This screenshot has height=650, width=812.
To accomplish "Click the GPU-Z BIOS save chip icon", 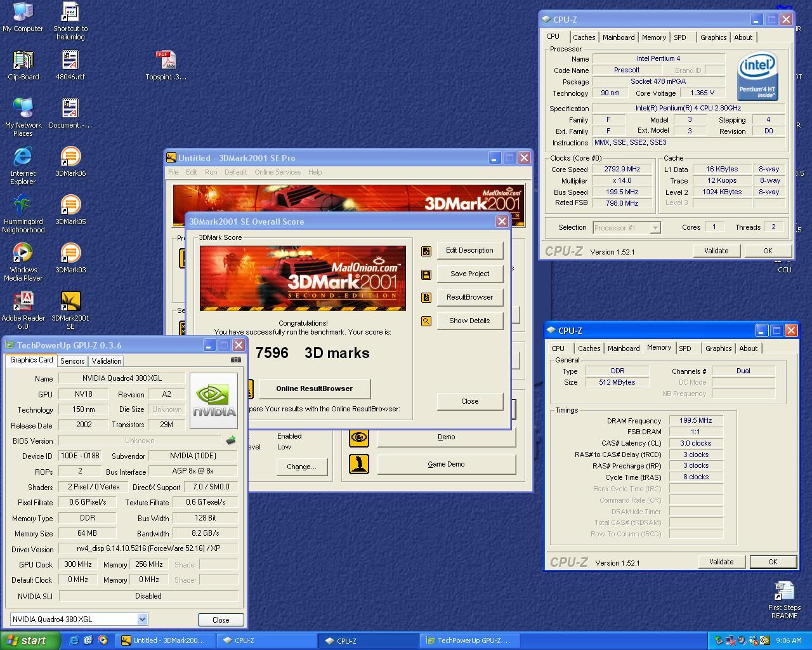I will click(231, 440).
